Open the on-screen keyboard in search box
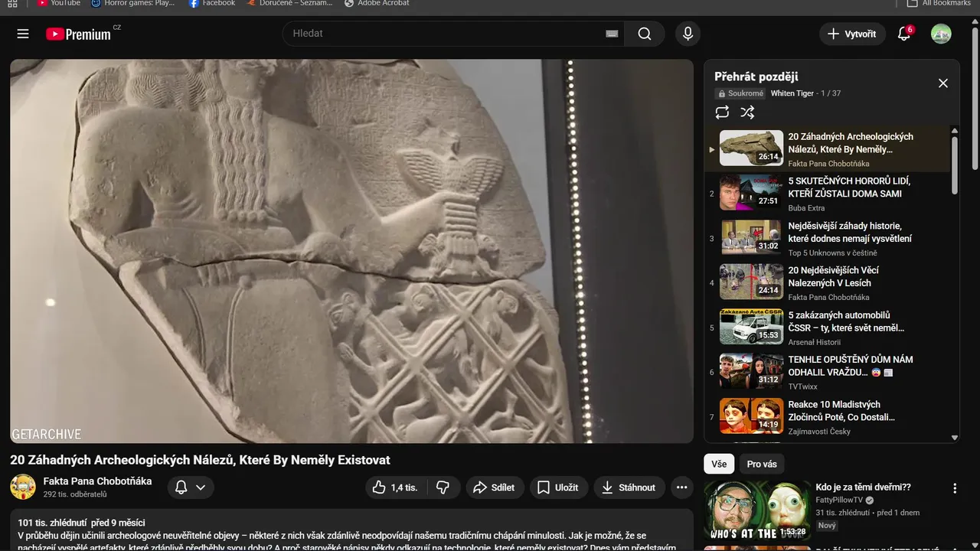 tap(612, 34)
